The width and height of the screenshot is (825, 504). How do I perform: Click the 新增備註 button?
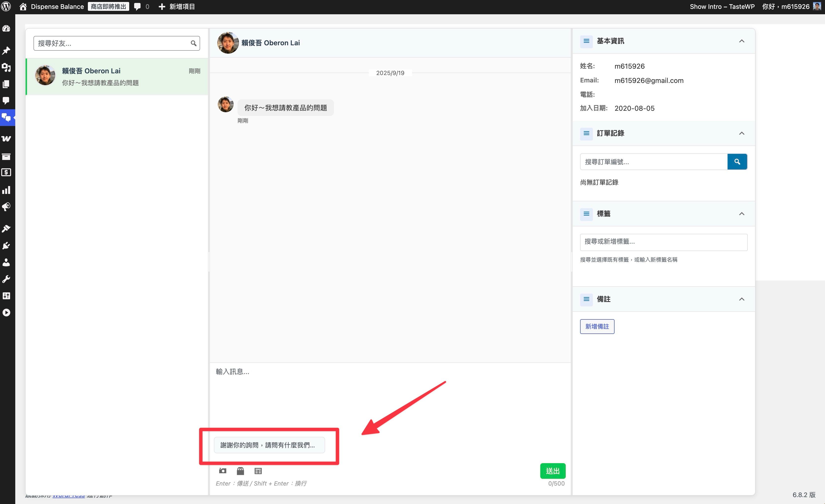pyautogui.click(x=597, y=327)
